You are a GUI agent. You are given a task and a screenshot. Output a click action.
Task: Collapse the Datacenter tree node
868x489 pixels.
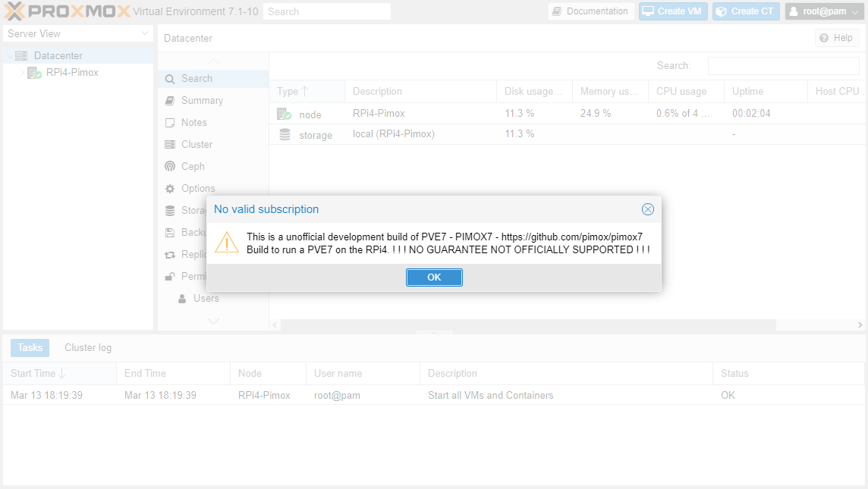click(9, 56)
